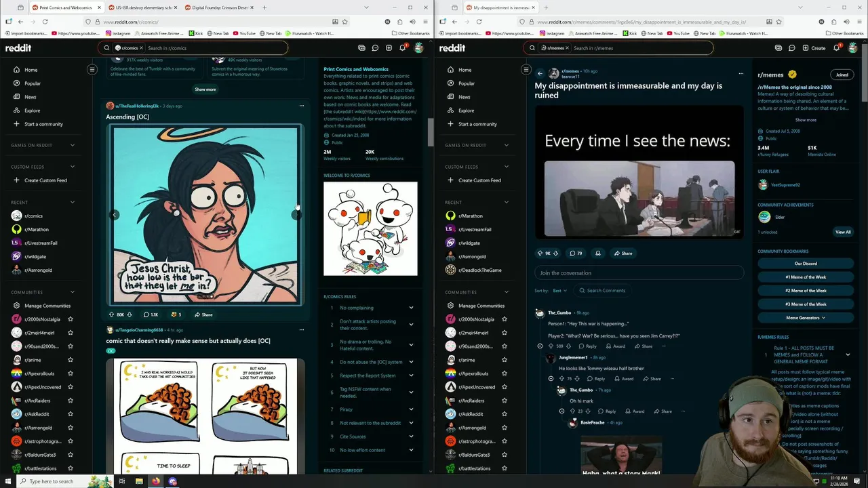868x488 pixels.
Task: Click 'View All' community achievements
Action: pyautogui.click(x=843, y=232)
